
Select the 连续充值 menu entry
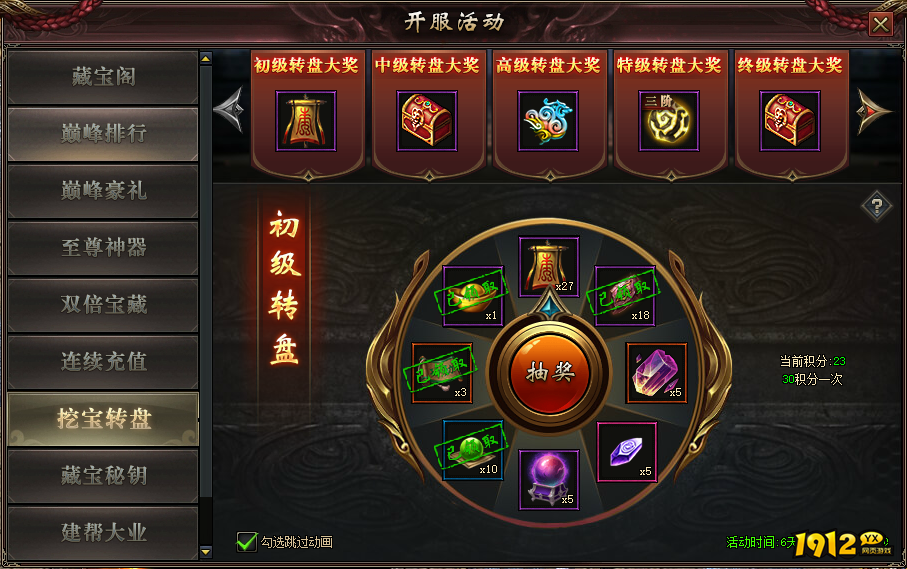[103, 362]
